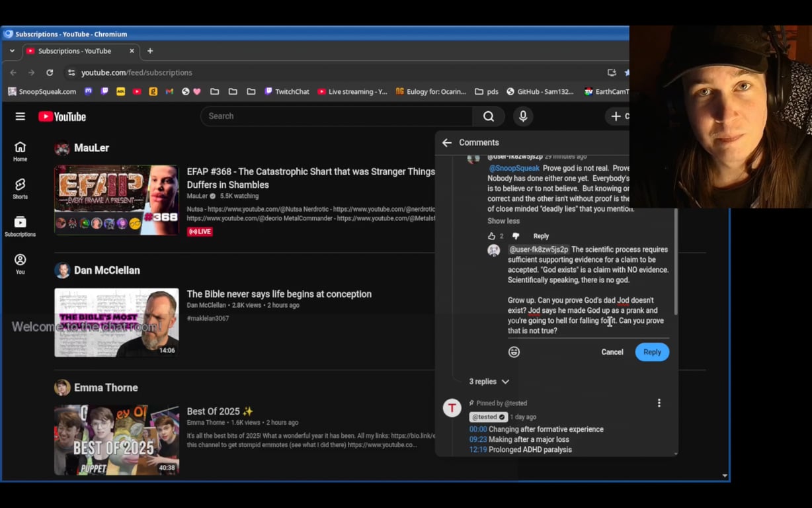
Task: Expand the tab search chevron
Action: point(12,51)
